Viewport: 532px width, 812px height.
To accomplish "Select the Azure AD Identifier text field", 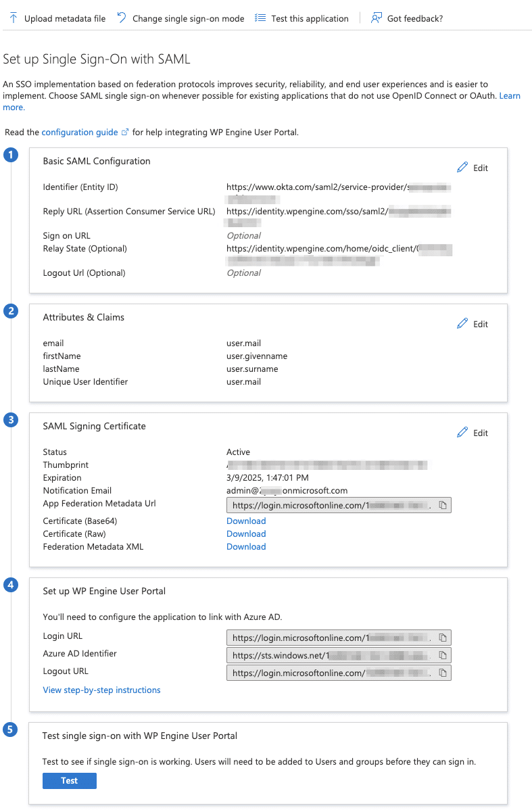I will click(x=331, y=654).
